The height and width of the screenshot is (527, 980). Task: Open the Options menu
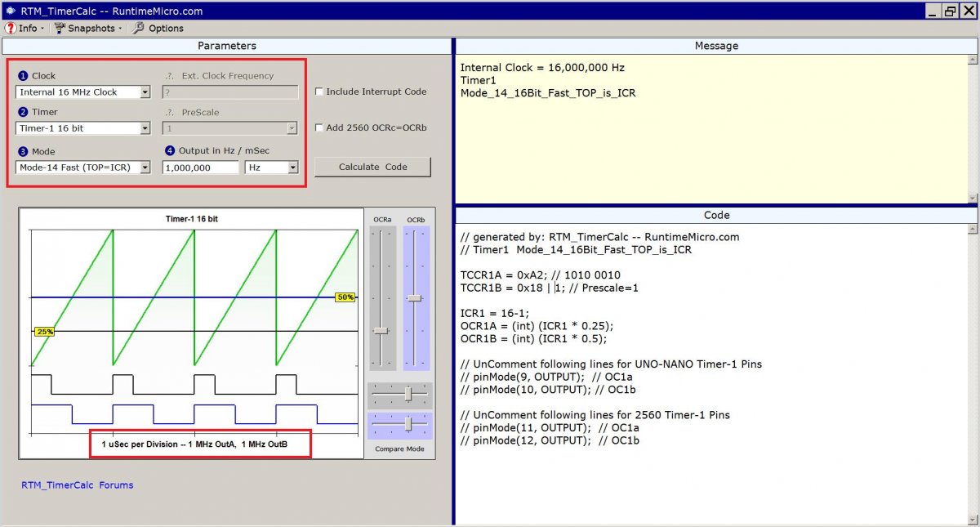[x=166, y=28]
